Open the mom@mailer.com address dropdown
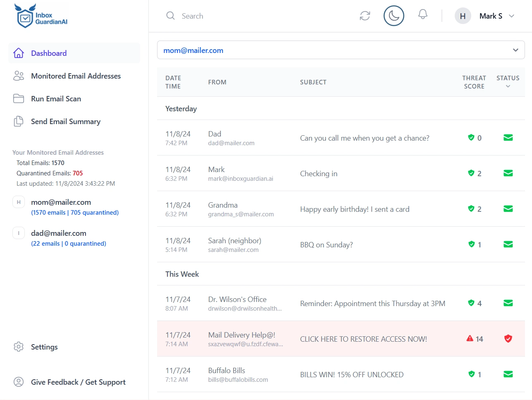The height and width of the screenshot is (400, 532). pyautogui.click(x=515, y=50)
